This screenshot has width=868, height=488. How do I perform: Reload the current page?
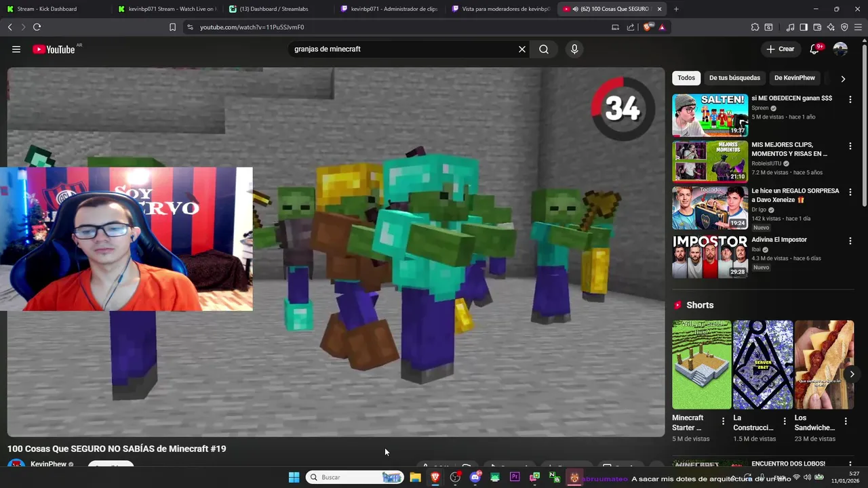click(x=37, y=27)
